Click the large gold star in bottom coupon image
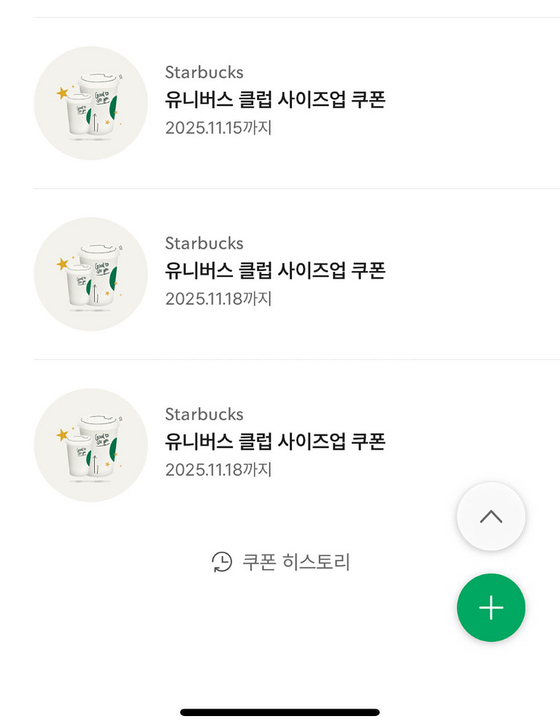 coord(63,435)
